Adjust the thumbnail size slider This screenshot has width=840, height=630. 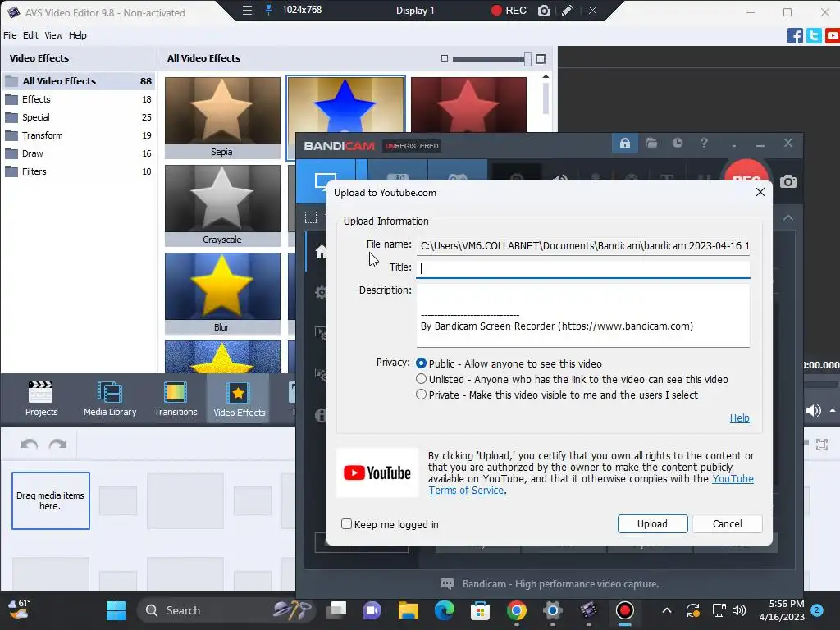[527, 59]
